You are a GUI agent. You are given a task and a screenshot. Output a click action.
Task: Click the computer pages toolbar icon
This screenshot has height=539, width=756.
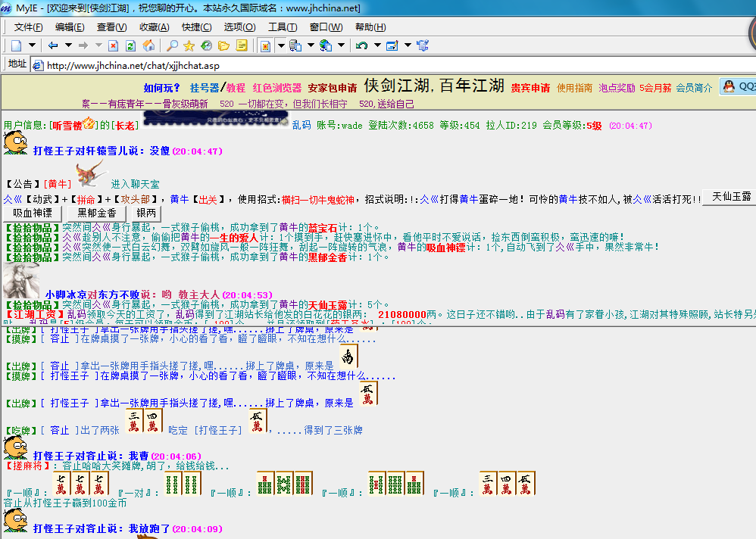295,45
